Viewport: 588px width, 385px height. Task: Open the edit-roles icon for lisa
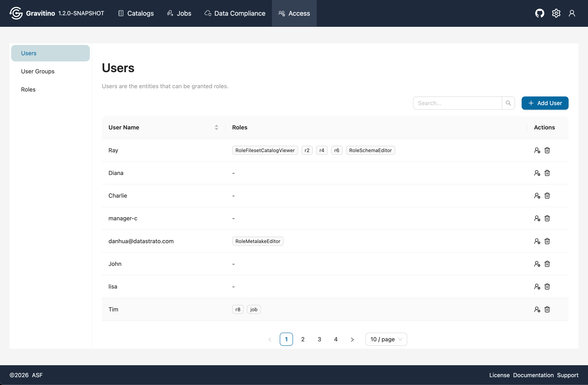(537, 286)
